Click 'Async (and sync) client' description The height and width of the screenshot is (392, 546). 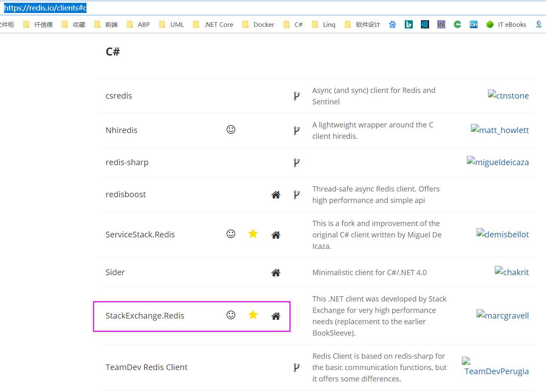pos(374,96)
